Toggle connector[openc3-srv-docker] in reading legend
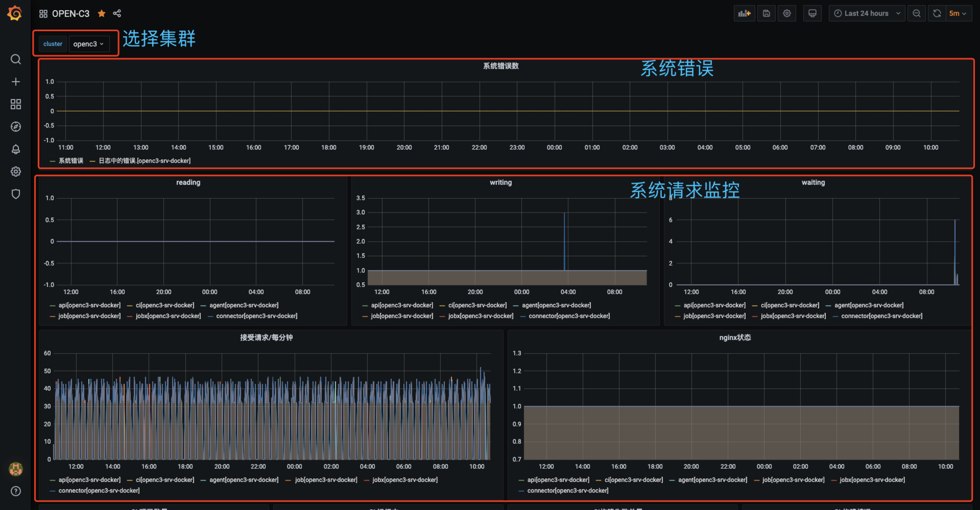The width and height of the screenshot is (980, 510). [257, 316]
